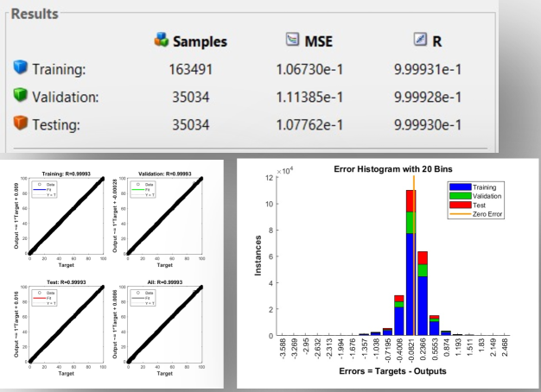Click the tallest histogram bar at -0.0821

click(x=411, y=262)
